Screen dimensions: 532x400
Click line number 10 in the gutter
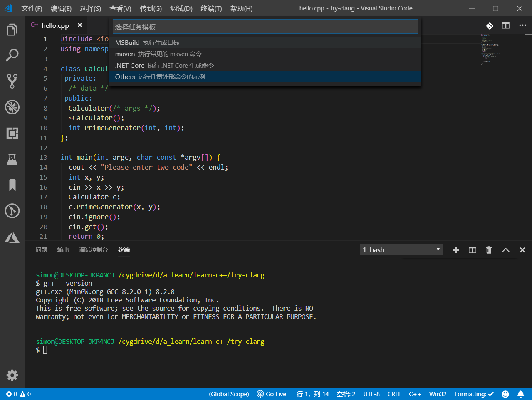(x=43, y=128)
